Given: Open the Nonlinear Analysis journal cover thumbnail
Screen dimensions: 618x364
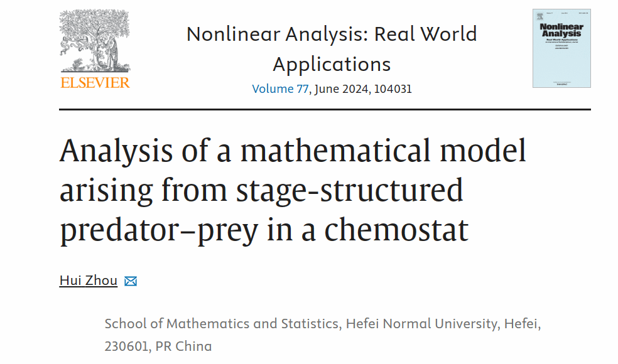Looking at the screenshot, I should [561, 48].
